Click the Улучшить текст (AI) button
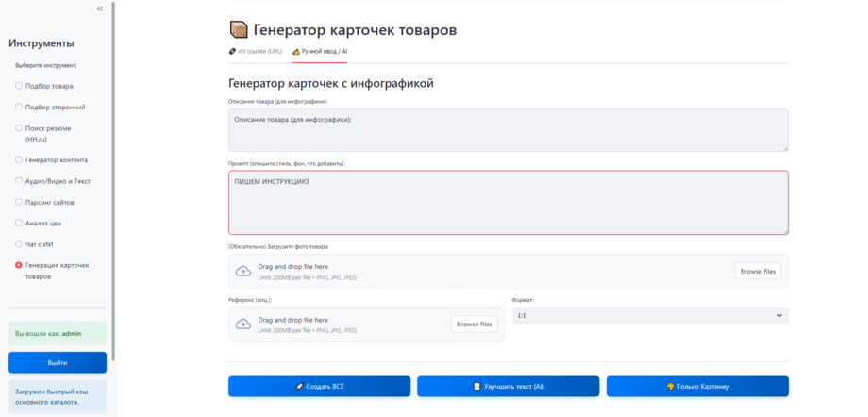Image resolution: width=868 pixels, height=417 pixels. click(x=509, y=387)
